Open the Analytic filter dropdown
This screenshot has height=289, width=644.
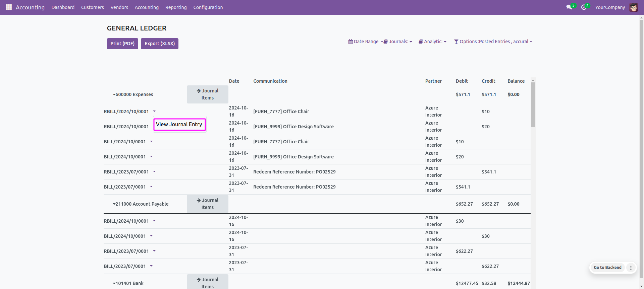point(432,42)
